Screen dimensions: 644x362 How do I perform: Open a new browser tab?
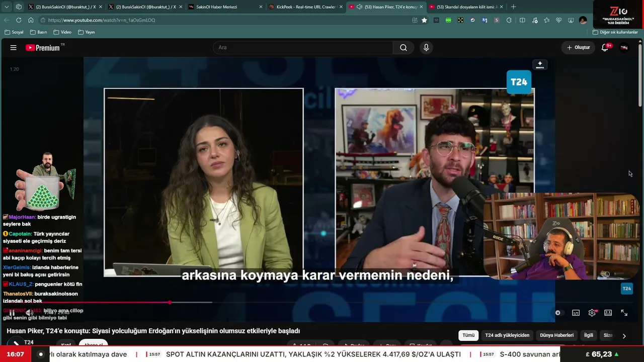513,7
